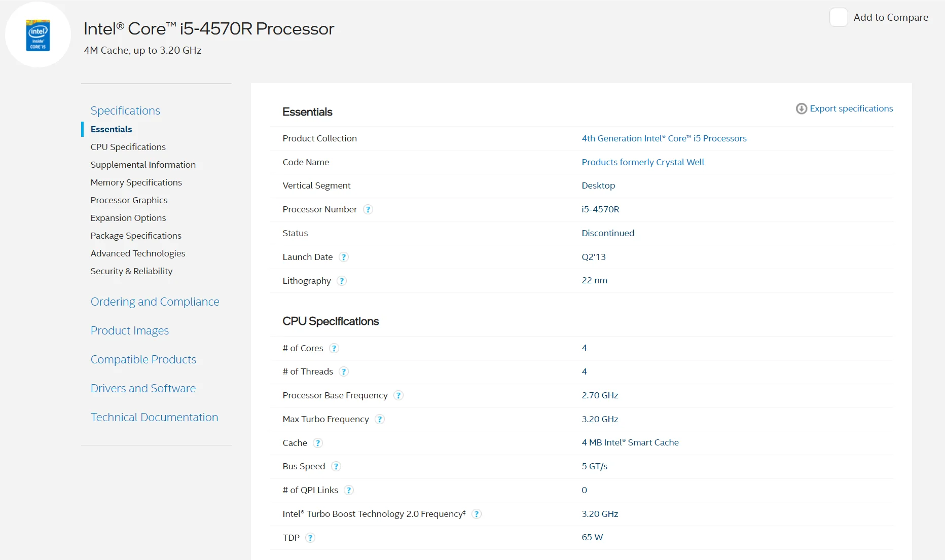Follow the Products formerly Crystal Well link
Screen dimensions: 945x560
click(642, 162)
